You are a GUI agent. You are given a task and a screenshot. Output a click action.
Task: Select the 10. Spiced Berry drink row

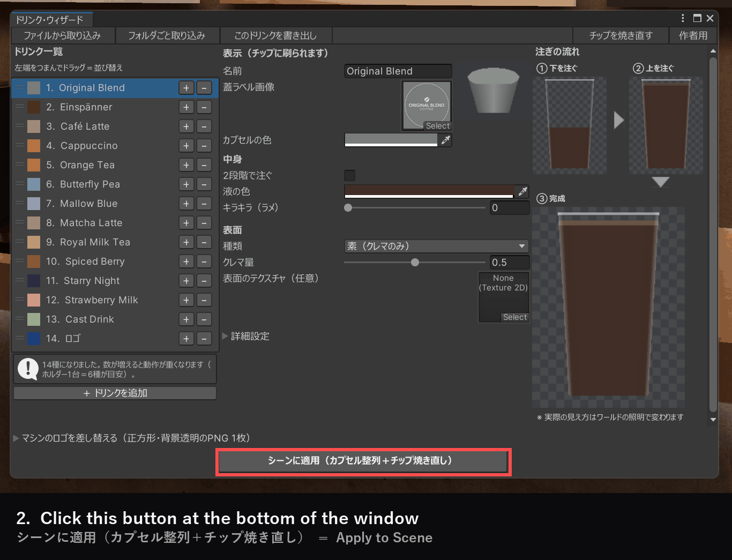115,262
